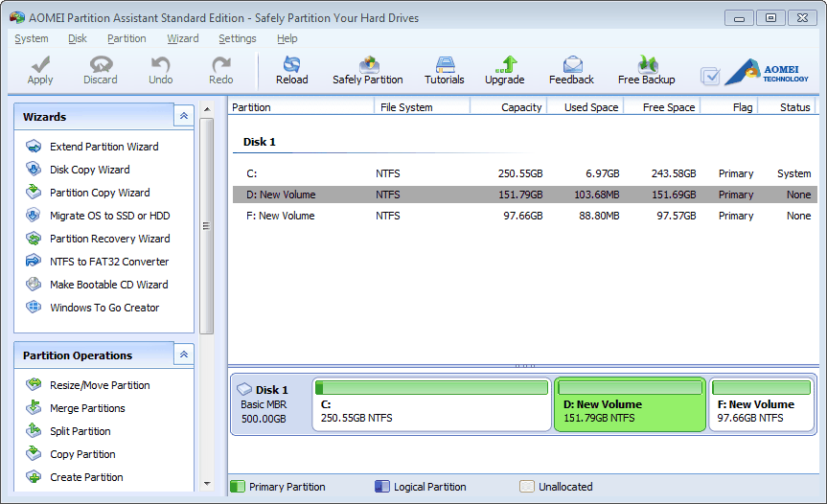Click the Create Partition icon

(34, 476)
